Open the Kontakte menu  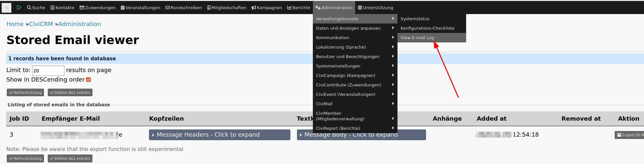[62, 7]
